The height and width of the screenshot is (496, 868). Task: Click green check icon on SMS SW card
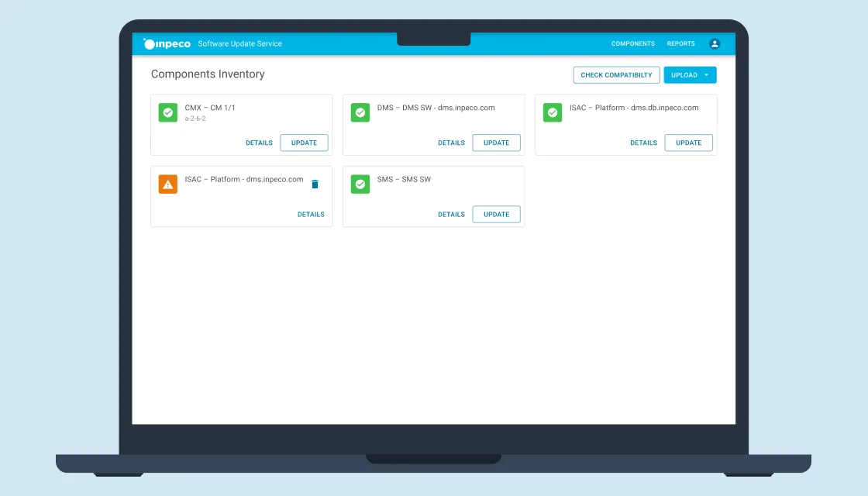(360, 184)
